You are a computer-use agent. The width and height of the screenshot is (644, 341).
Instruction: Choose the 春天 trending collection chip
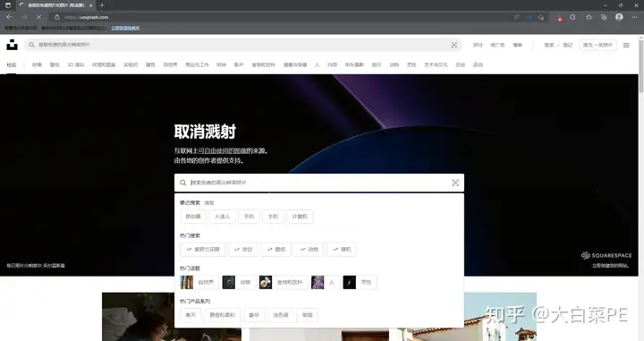tap(191, 315)
